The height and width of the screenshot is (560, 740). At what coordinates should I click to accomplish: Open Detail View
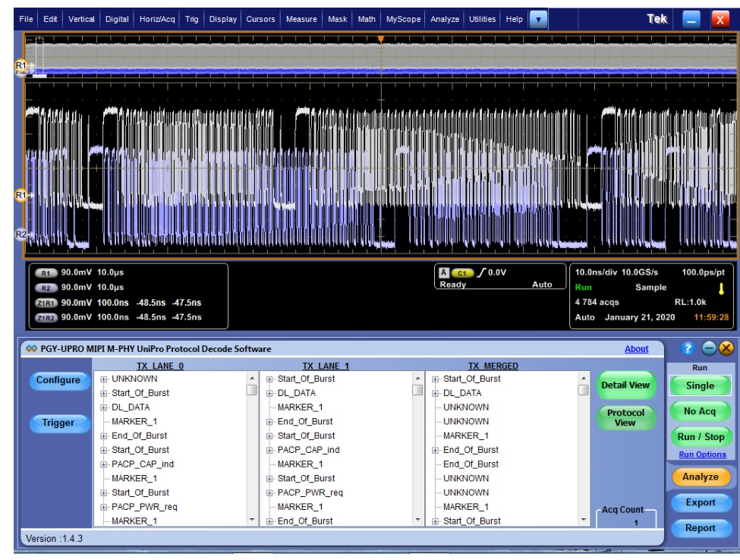625,385
